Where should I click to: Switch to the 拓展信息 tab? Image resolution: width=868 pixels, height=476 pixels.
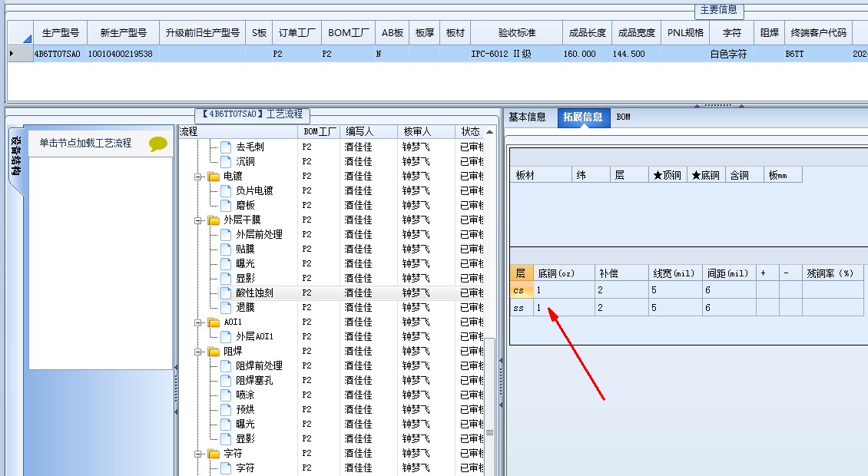click(x=583, y=117)
